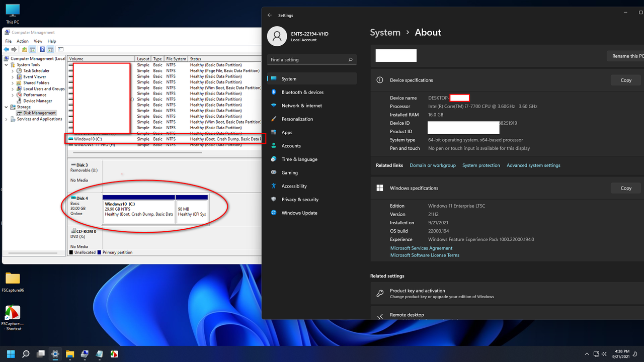
Task: Select Event Viewer in the console tree
Action: pyautogui.click(x=35, y=77)
